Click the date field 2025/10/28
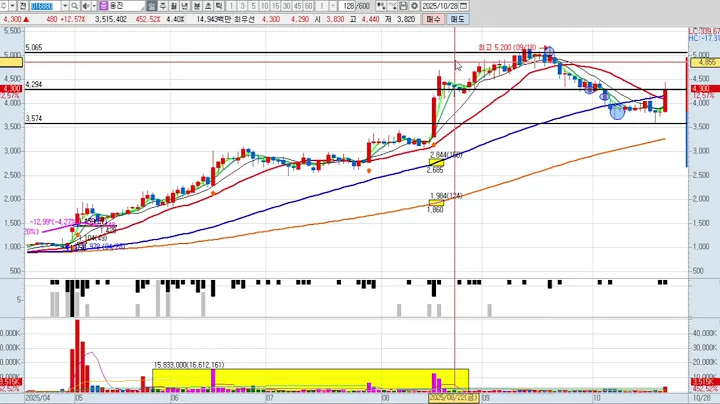This screenshot has width=720, height=404. click(x=440, y=6)
